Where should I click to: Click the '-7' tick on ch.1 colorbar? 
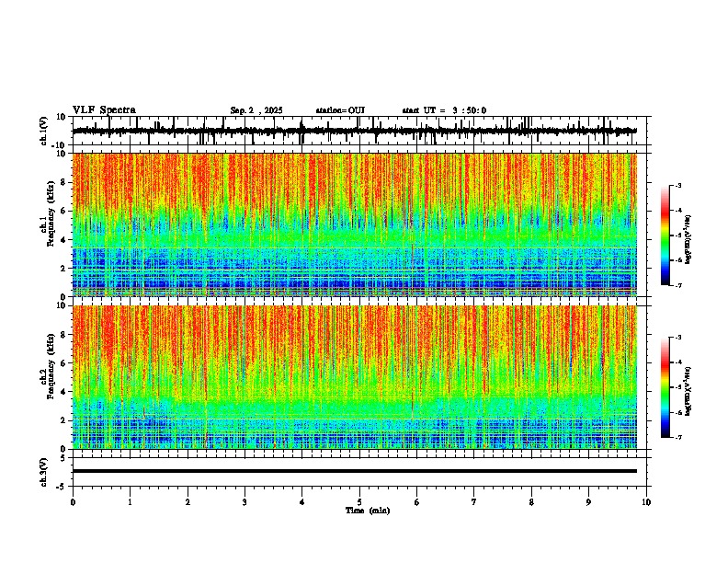click(677, 285)
